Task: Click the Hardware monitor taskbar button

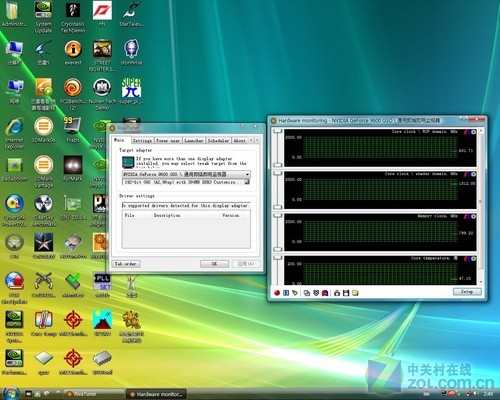Action: coord(156,394)
